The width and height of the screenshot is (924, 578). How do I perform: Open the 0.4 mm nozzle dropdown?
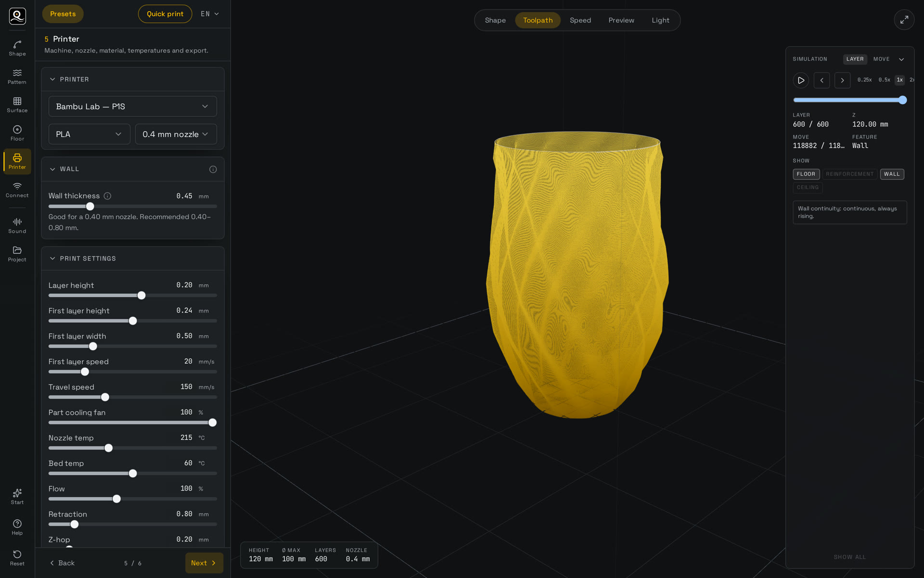coord(176,134)
